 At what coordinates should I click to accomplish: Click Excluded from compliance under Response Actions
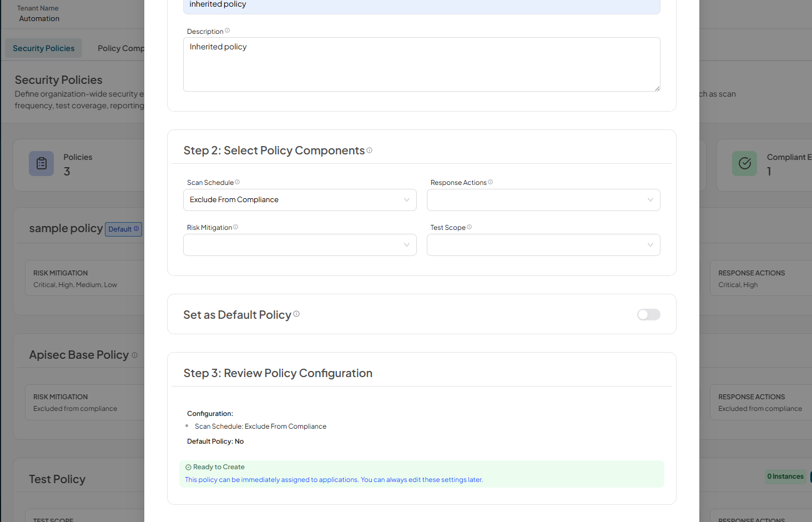tap(760, 409)
